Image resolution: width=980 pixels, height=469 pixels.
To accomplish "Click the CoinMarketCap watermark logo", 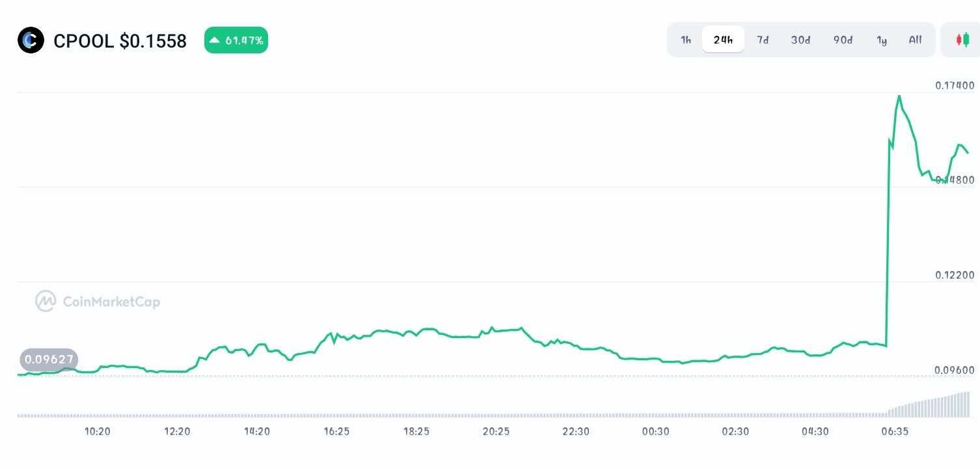I will click(x=98, y=301).
